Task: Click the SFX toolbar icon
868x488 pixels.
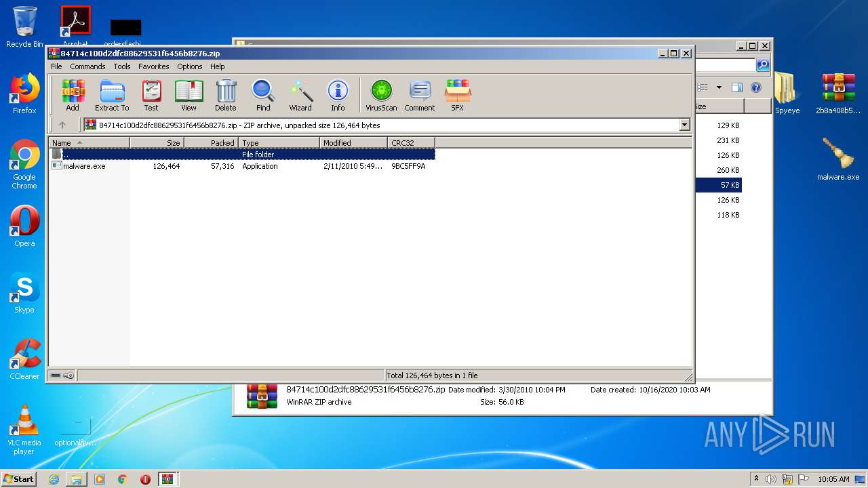Action: (458, 95)
